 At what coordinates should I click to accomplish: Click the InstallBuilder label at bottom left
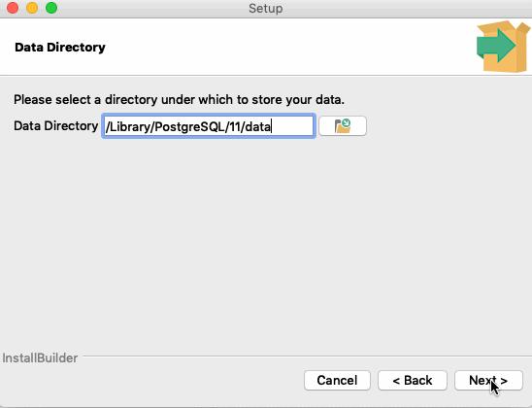click(40, 358)
